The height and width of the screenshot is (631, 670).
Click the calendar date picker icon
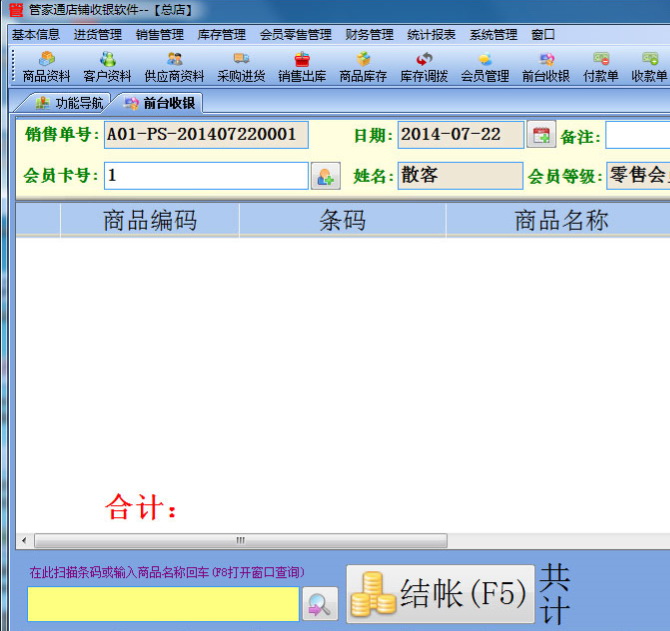[541, 135]
